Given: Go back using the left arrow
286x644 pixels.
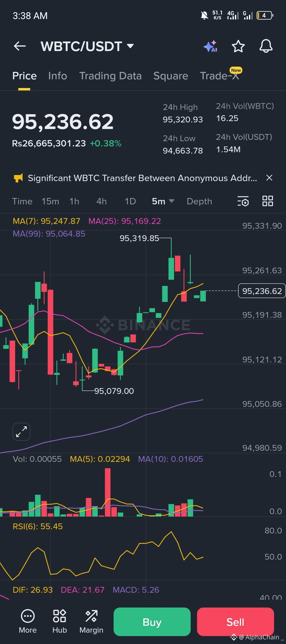Looking at the screenshot, I should click(x=20, y=46).
